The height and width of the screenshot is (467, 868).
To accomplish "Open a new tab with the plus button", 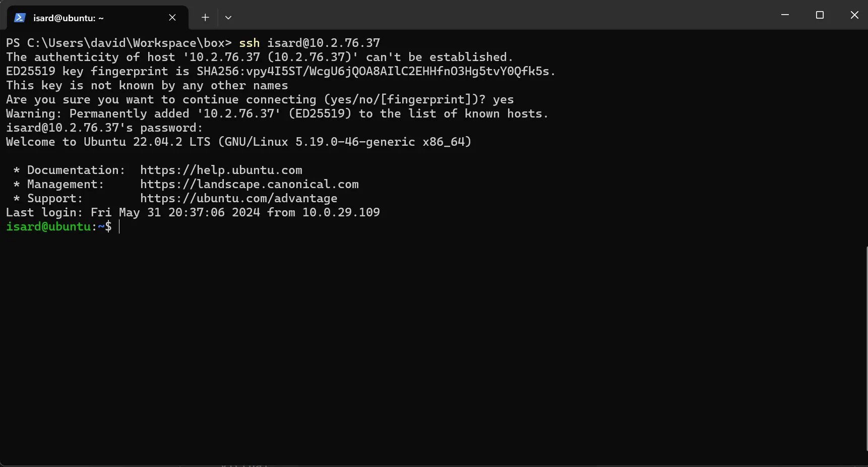I will [x=205, y=18].
